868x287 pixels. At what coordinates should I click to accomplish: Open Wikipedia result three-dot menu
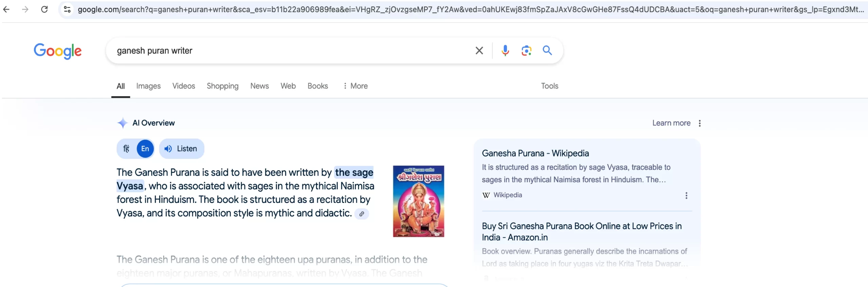686,195
